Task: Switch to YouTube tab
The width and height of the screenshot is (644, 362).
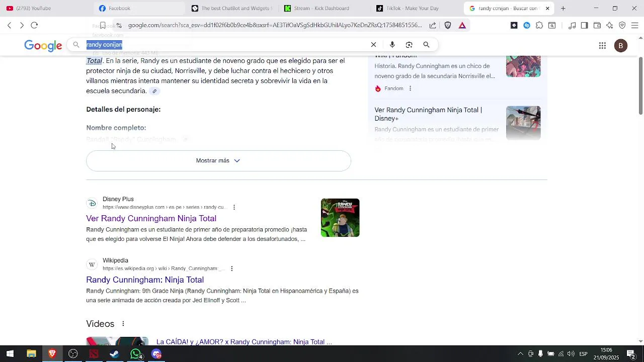Action: [x=45, y=8]
